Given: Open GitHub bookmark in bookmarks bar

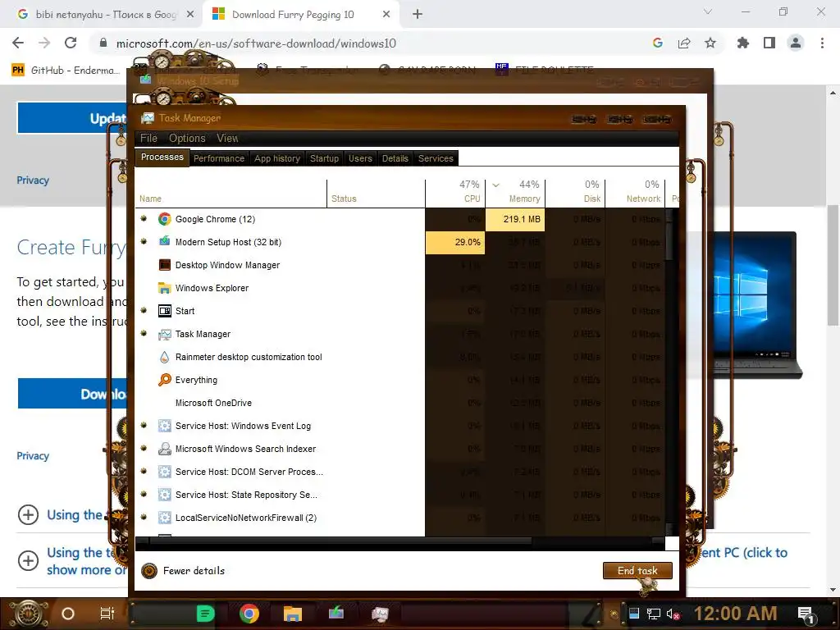Looking at the screenshot, I should [x=66, y=70].
